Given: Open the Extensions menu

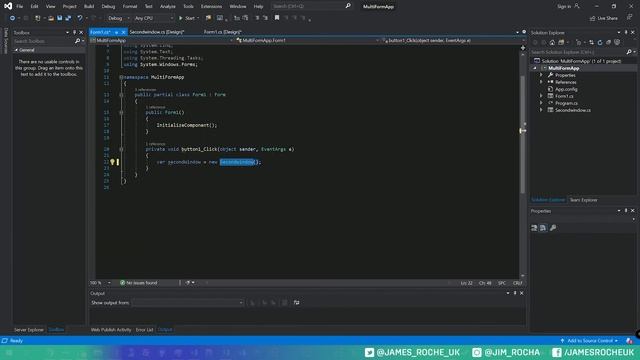Looking at the screenshot, I should [x=211, y=6].
